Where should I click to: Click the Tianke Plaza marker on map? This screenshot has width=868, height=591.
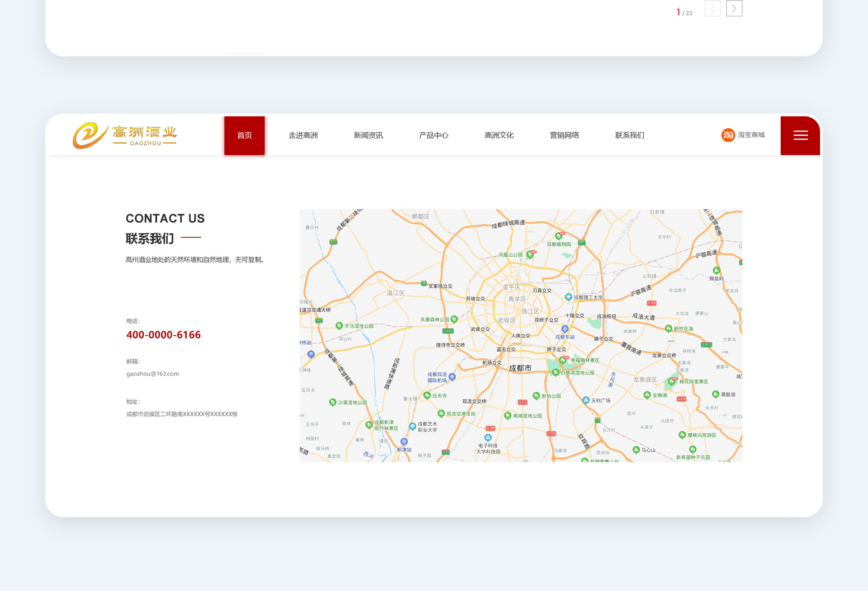(x=586, y=400)
